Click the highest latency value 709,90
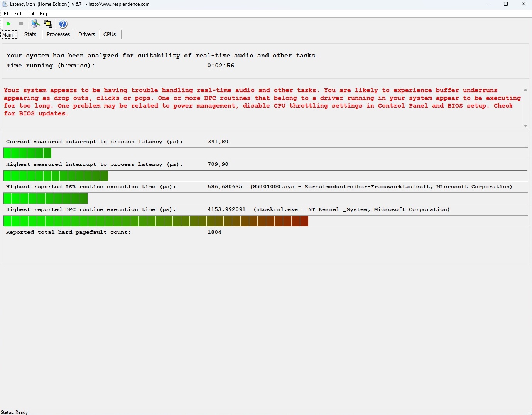This screenshot has width=532, height=415. [218, 164]
